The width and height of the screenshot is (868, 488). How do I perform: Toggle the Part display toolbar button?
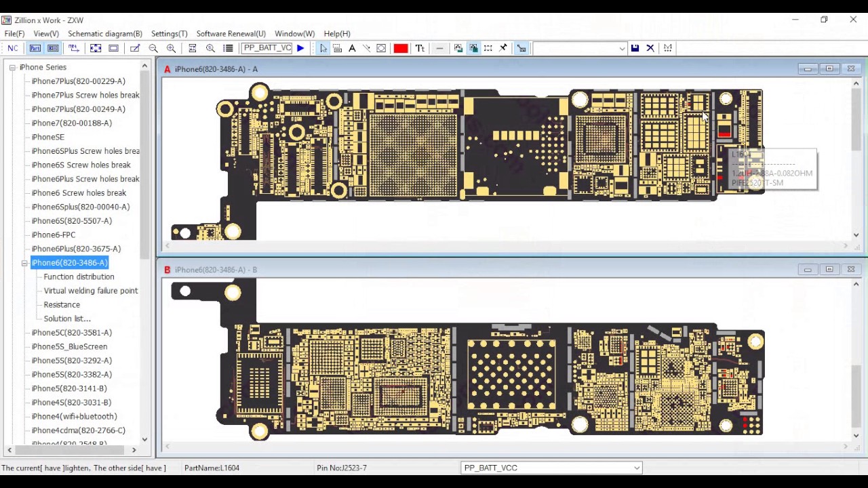[35, 48]
